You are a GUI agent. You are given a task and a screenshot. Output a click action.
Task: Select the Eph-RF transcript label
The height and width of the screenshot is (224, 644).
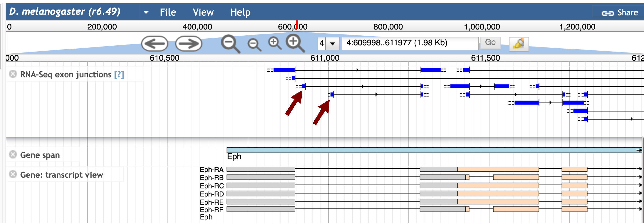(211, 210)
